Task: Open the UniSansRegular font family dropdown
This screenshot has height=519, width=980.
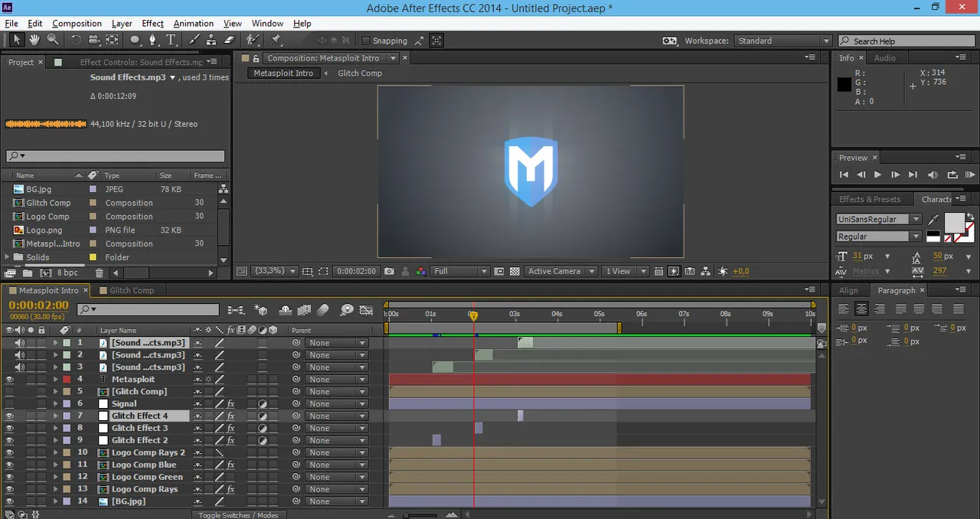Action: (878, 219)
